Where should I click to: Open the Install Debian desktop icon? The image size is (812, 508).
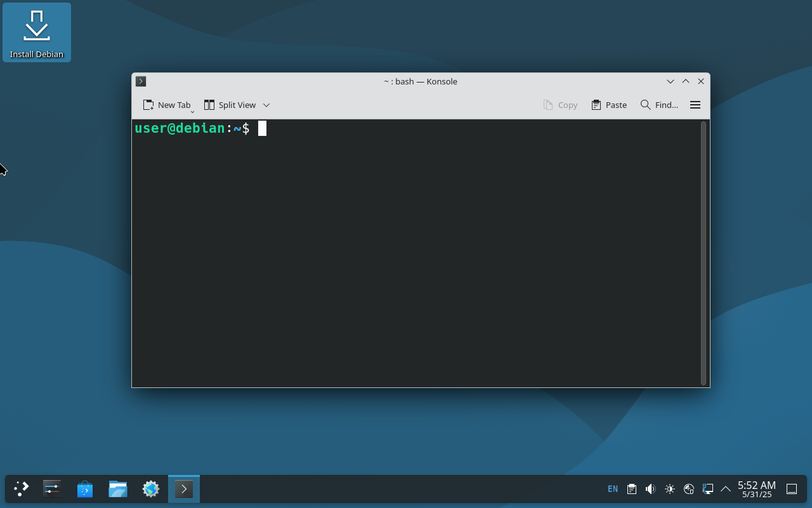coord(37,32)
